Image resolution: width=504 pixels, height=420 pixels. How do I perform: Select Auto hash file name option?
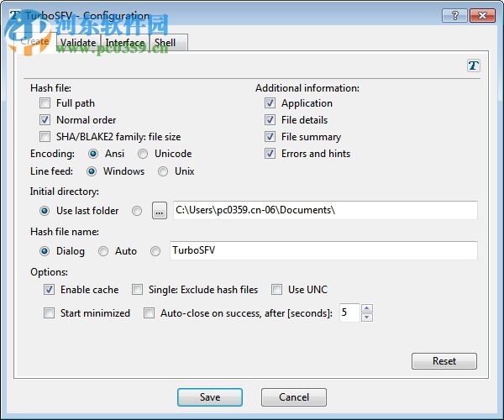pos(103,251)
